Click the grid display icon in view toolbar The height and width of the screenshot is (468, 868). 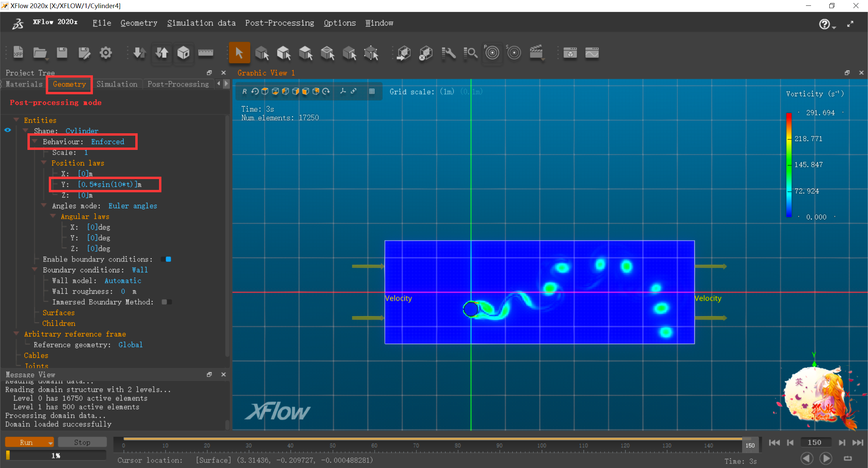pyautogui.click(x=372, y=91)
